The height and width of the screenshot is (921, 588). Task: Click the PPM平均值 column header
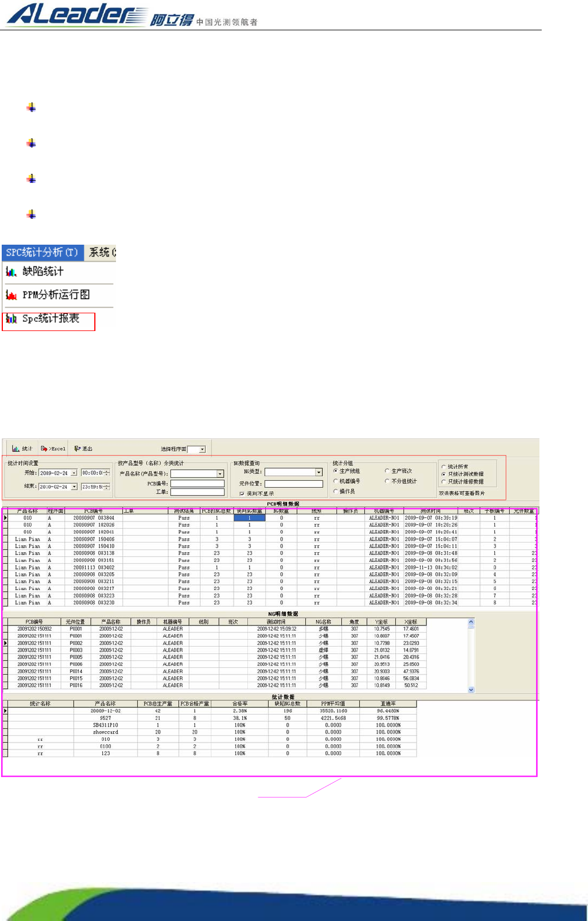[x=333, y=704]
